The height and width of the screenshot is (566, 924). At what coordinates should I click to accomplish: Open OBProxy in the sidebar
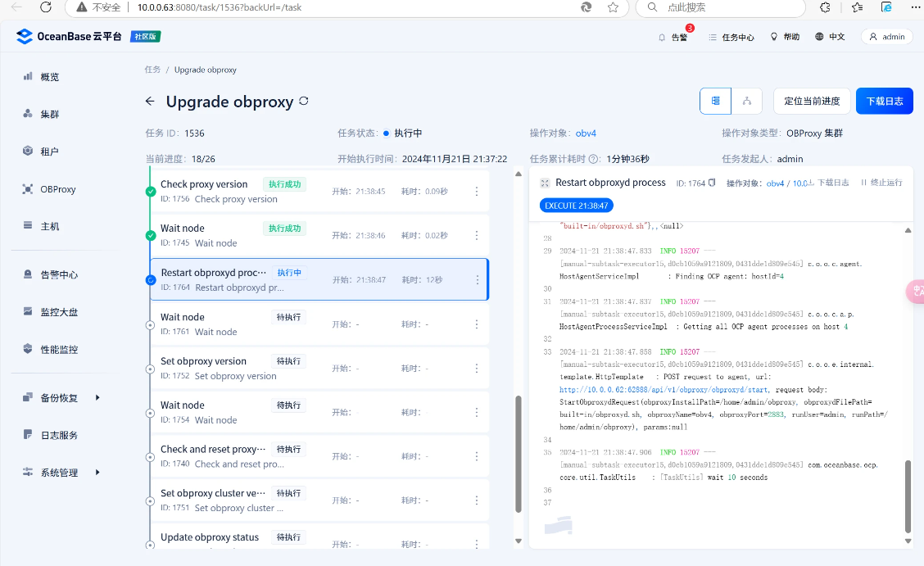tap(57, 189)
